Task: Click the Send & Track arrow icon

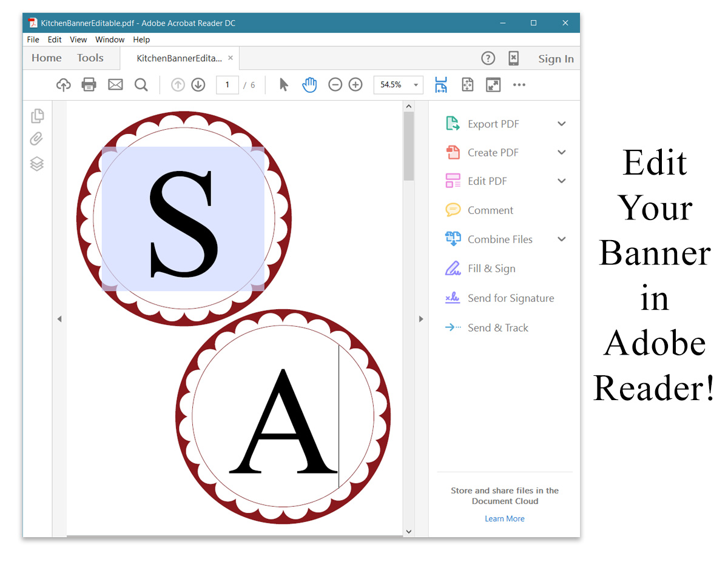Action: click(453, 327)
